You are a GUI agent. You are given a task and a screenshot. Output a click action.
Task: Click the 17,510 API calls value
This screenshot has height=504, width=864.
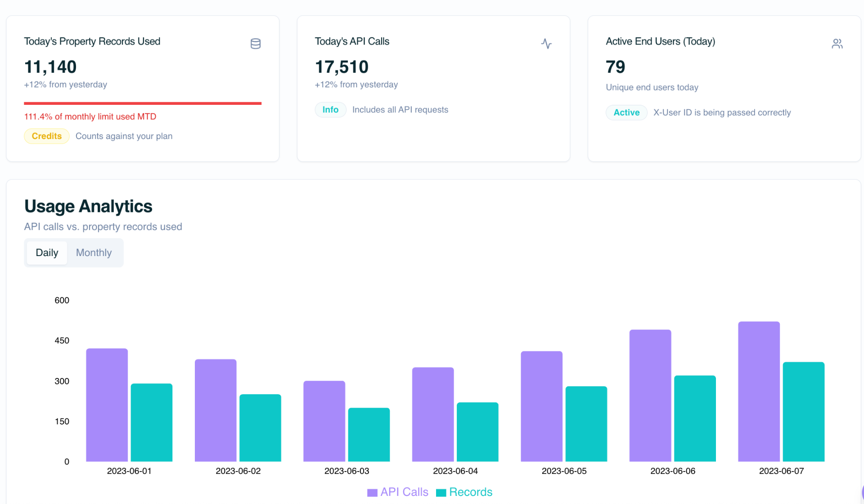coord(342,67)
